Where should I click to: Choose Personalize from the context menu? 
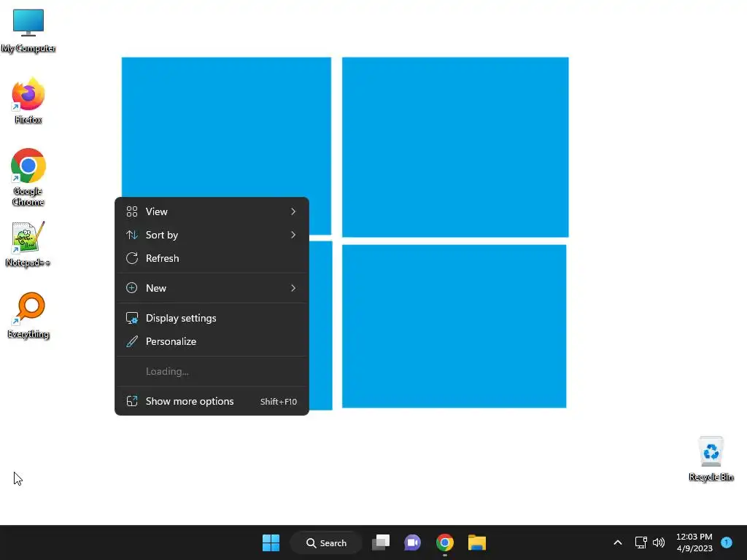point(212,341)
